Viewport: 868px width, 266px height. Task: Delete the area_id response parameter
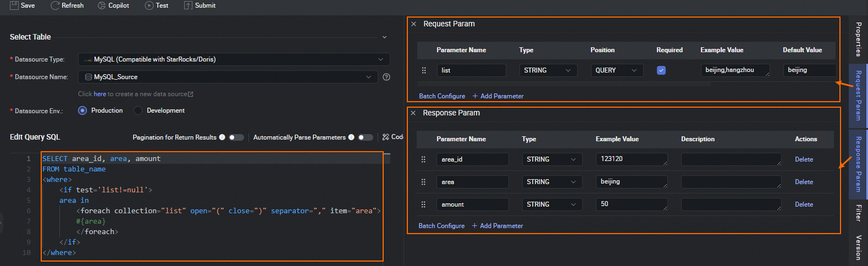coord(804,159)
